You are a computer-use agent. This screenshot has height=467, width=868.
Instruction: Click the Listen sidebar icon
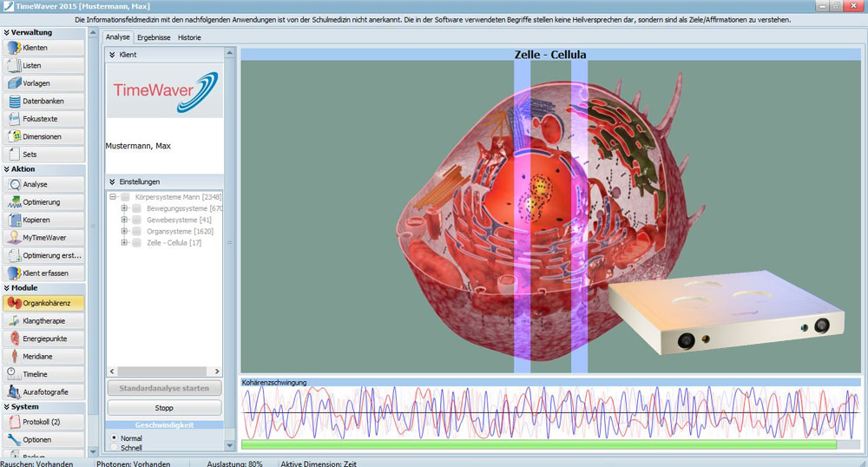click(15, 65)
